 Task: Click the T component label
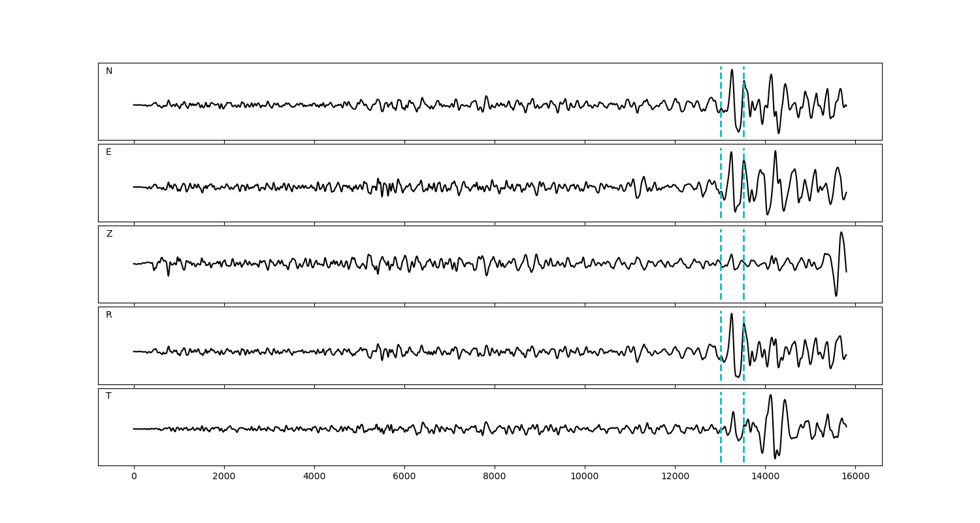pyautogui.click(x=108, y=396)
